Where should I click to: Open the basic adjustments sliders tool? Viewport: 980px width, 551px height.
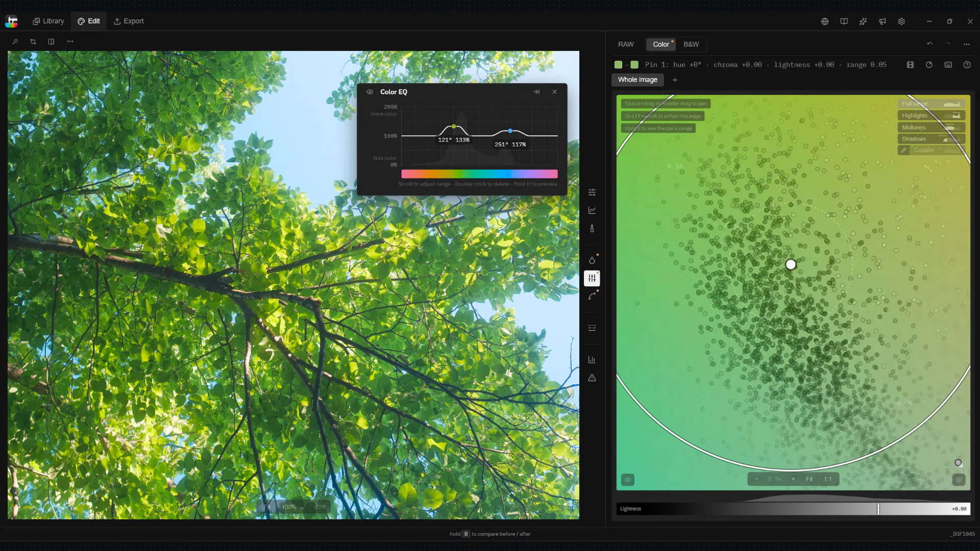pyautogui.click(x=592, y=192)
